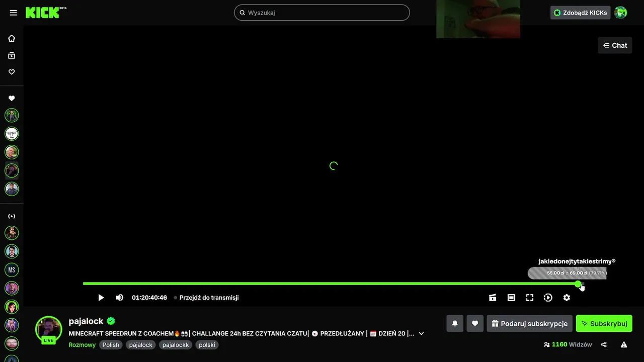Report the stream with warning icon
Image resolution: width=644 pixels, height=362 pixels.
(624, 345)
